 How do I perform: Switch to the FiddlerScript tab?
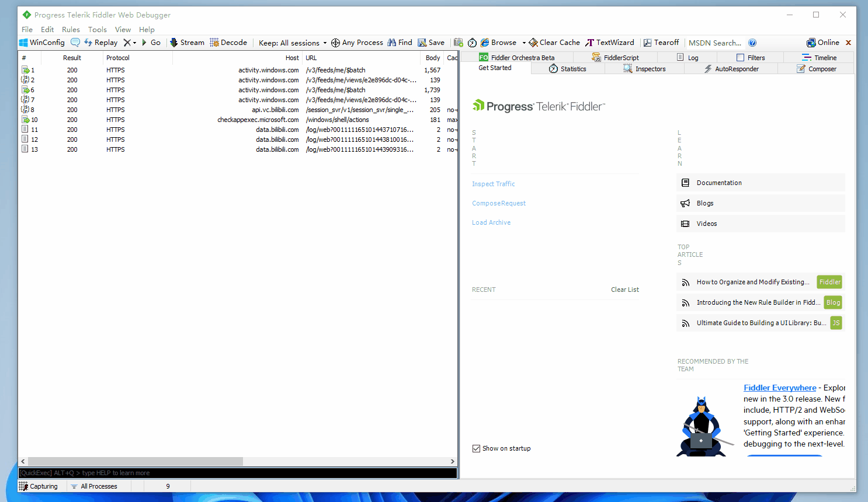tap(615, 57)
